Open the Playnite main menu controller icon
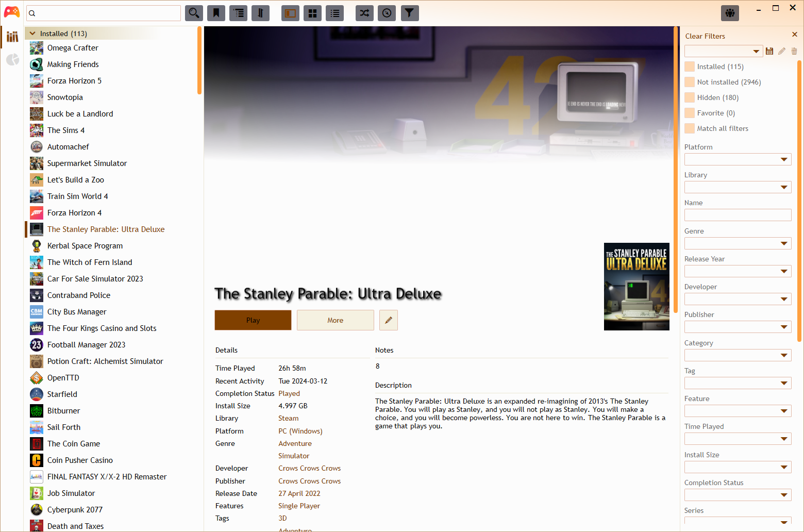 coord(11,12)
